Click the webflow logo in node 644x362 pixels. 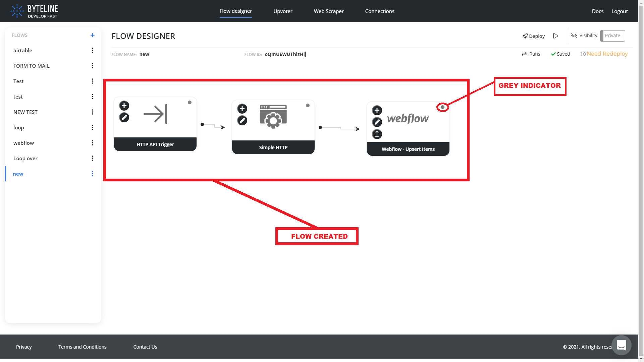click(x=408, y=118)
